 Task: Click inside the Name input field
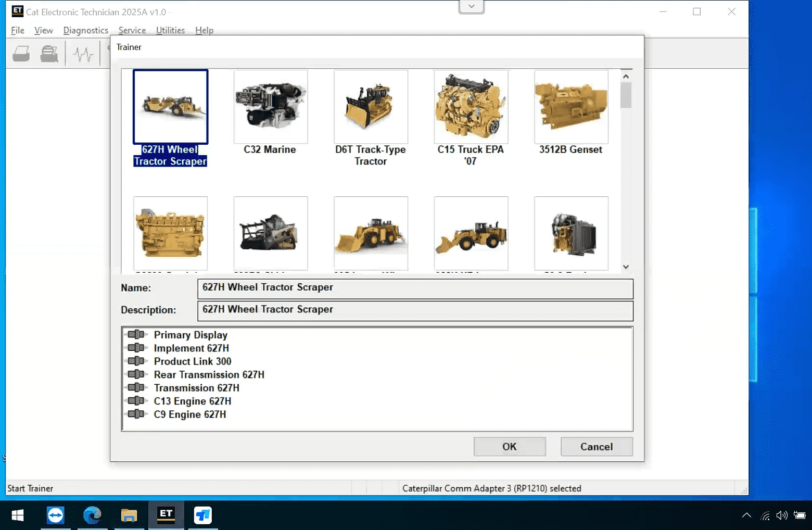(415, 288)
